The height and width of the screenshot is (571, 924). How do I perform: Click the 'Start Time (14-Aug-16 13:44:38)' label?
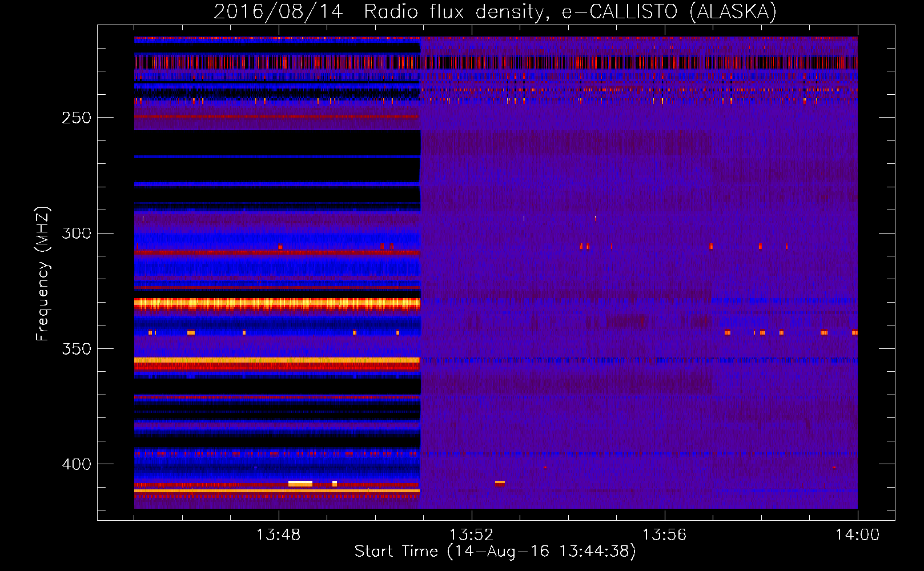495,552
